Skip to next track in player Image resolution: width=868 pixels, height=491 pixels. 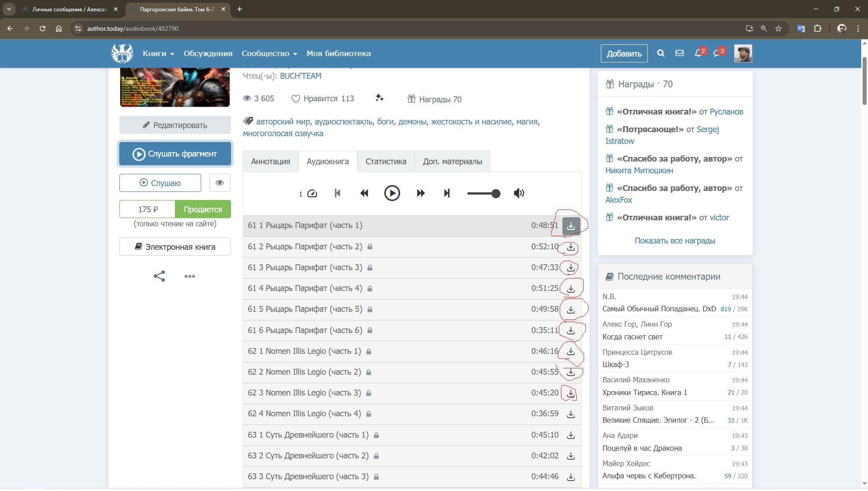click(447, 194)
